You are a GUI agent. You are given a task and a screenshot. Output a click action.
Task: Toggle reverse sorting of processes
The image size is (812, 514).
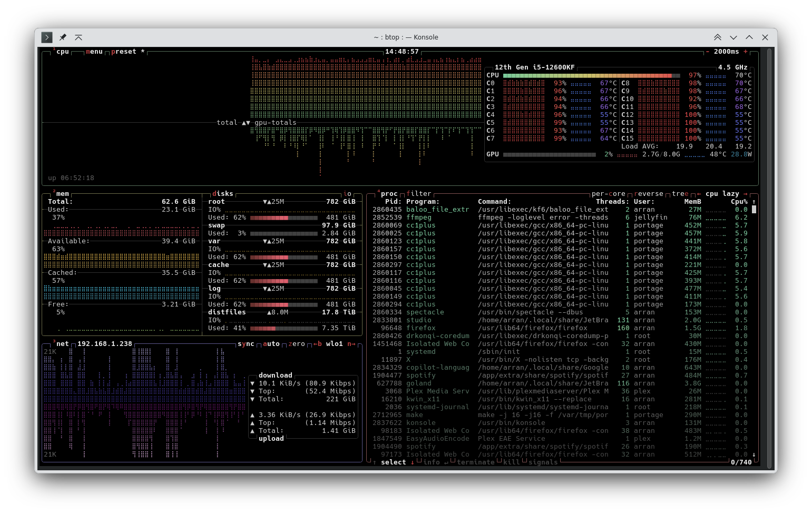pos(649,194)
